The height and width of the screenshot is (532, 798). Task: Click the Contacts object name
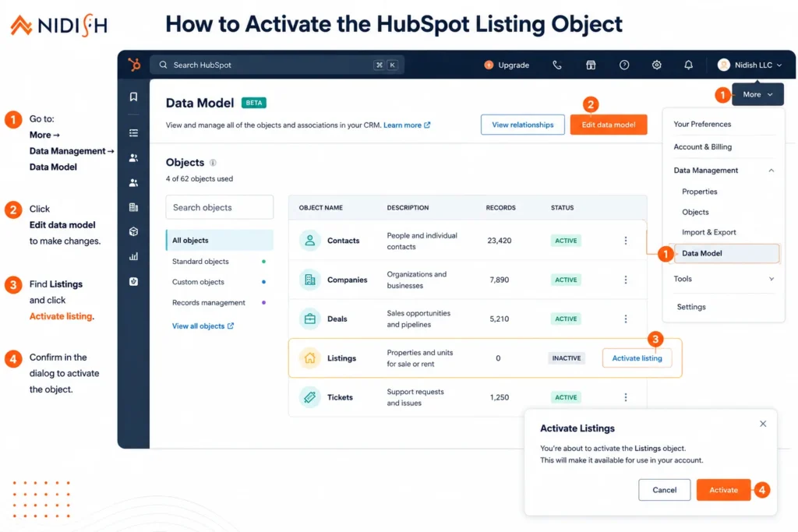tap(343, 241)
